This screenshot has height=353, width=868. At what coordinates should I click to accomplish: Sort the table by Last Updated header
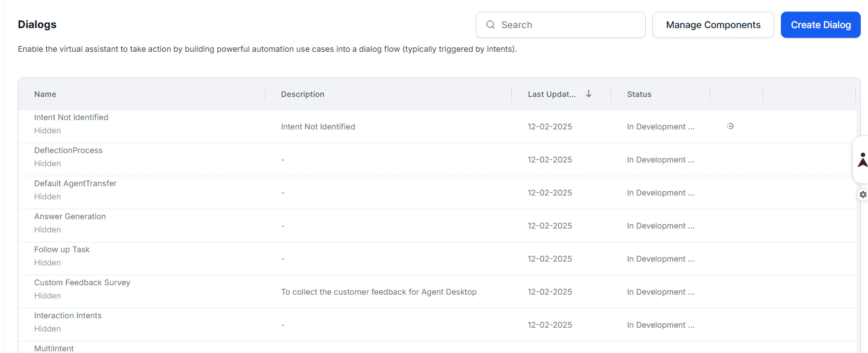tap(551, 94)
